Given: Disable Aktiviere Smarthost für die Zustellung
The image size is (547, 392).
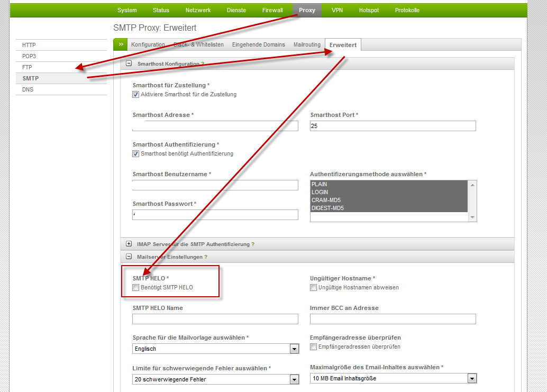Looking at the screenshot, I should click(136, 95).
